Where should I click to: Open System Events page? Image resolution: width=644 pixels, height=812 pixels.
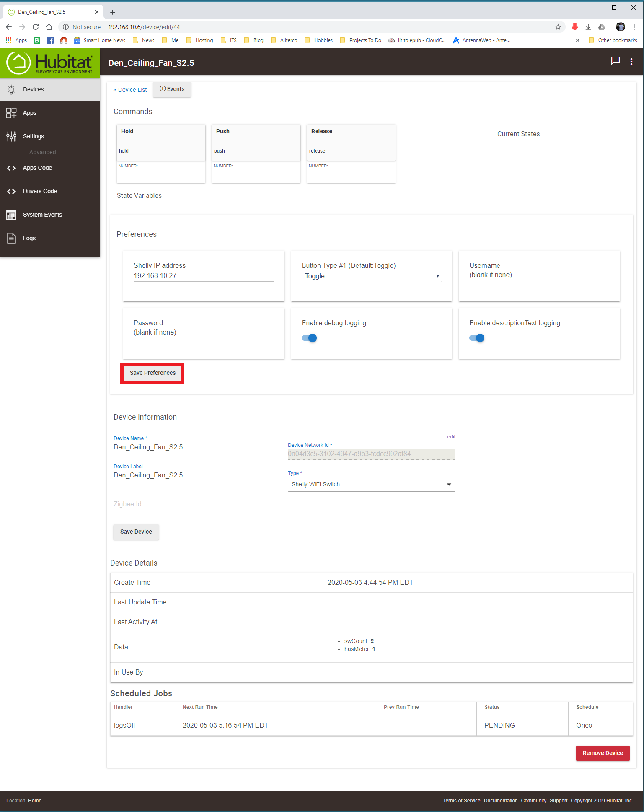50,215
